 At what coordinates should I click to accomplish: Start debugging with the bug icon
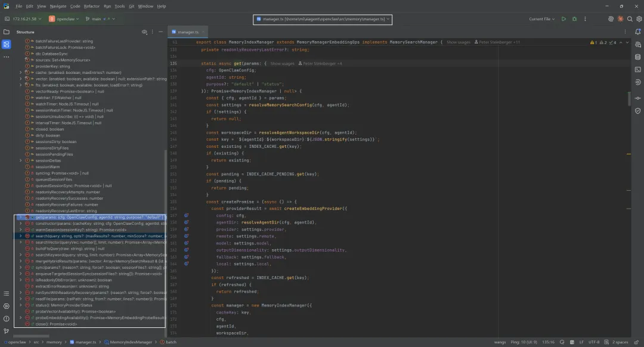point(575,19)
